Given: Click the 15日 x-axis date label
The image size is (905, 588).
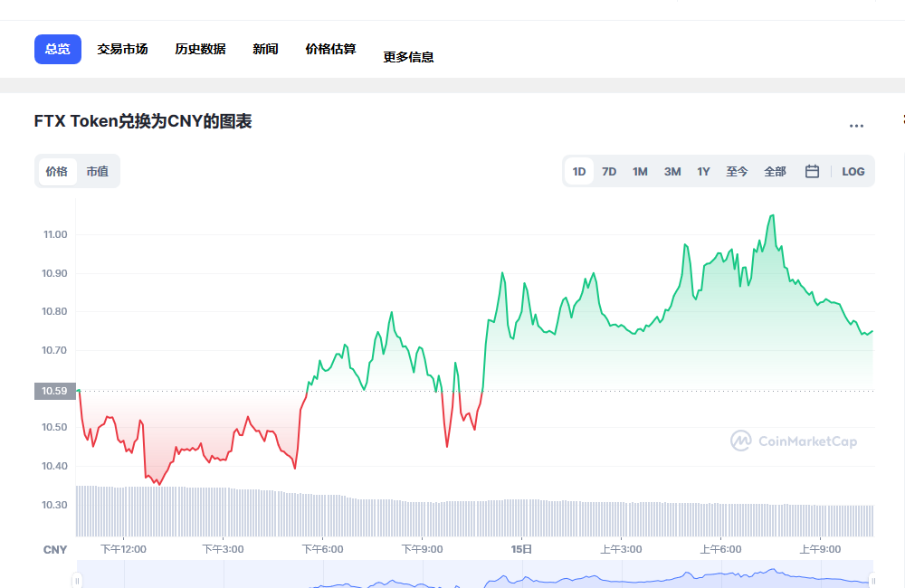Looking at the screenshot, I should 522,549.
